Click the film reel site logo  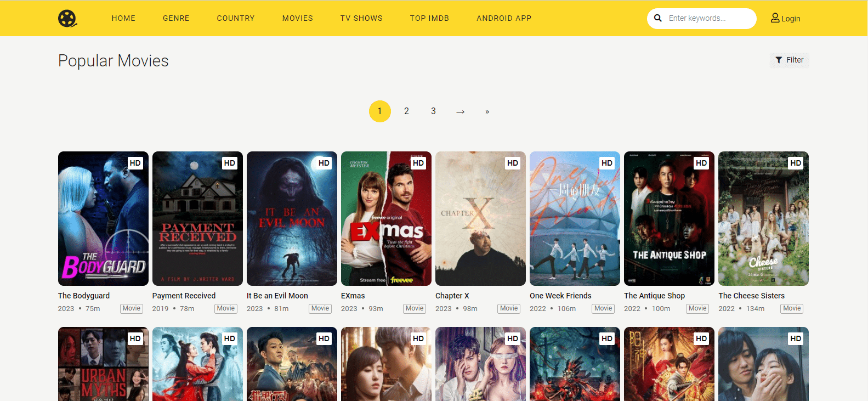[x=67, y=18]
